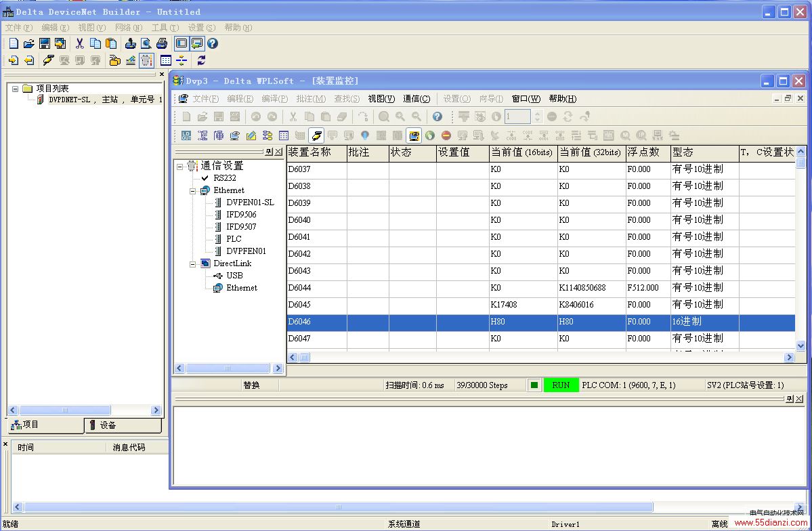
Task: Click the bottom horizontal scrollbar thumb of DeviceNet Builder
Action: [338, 507]
